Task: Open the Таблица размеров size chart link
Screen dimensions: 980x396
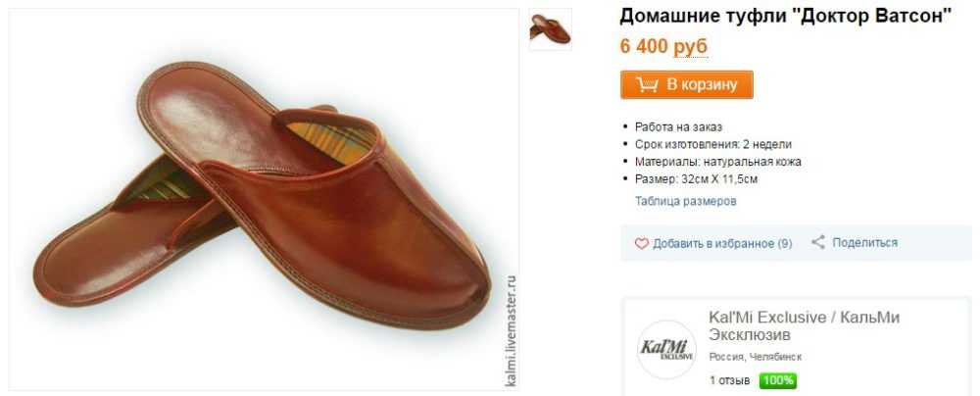Action: click(686, 202)
